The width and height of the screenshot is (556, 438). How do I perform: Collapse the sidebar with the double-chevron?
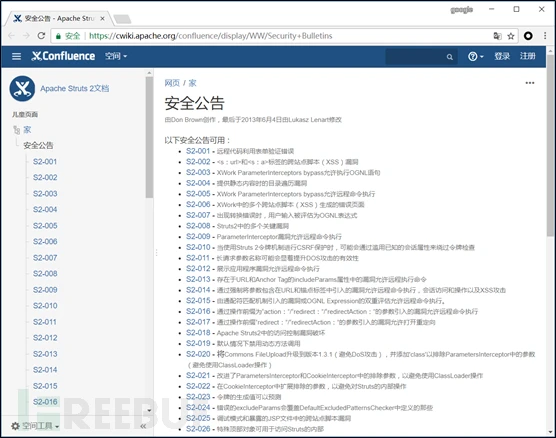[143, 426]
